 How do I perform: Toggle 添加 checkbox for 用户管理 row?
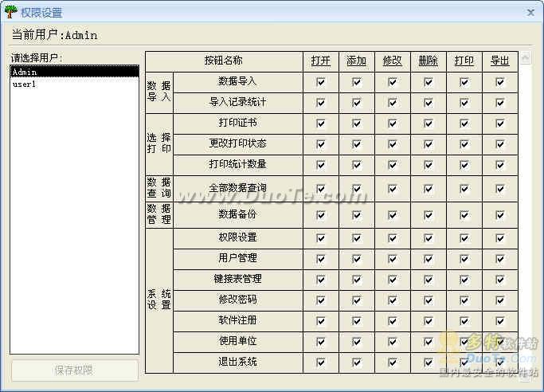(x=357, y=259)
